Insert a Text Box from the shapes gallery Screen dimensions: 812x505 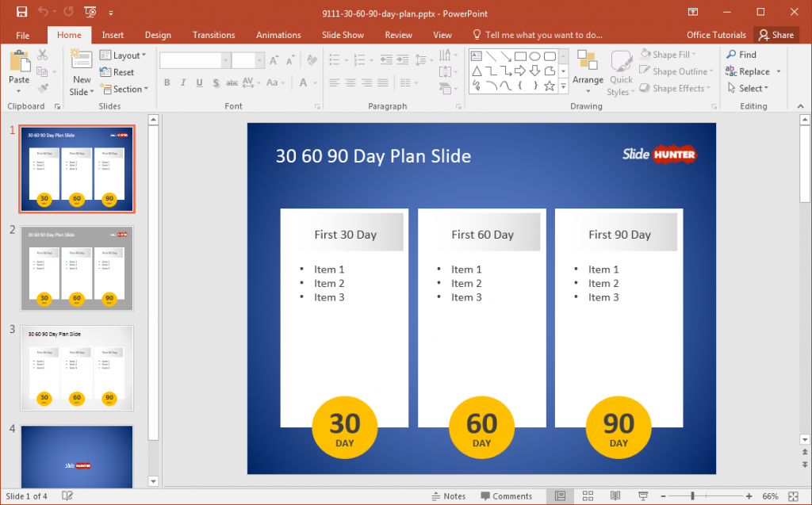click(477, 55)
